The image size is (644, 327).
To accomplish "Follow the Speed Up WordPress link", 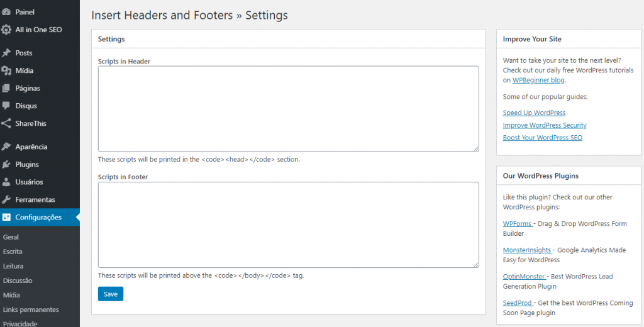I will point(534,113).
